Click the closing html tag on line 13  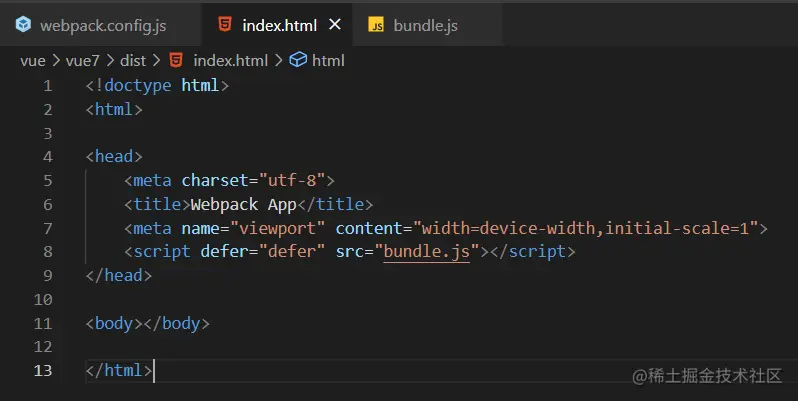click(x=119, y=370)
